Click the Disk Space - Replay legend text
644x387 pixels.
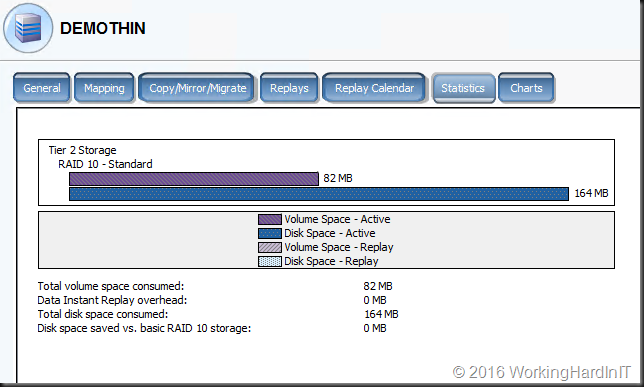pos(331,261)
